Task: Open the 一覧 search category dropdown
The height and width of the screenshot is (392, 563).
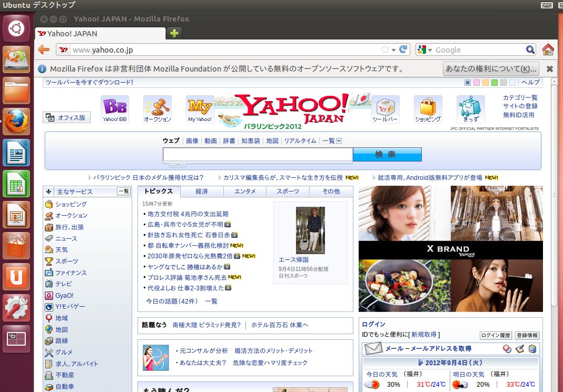Action: (332, 140)
